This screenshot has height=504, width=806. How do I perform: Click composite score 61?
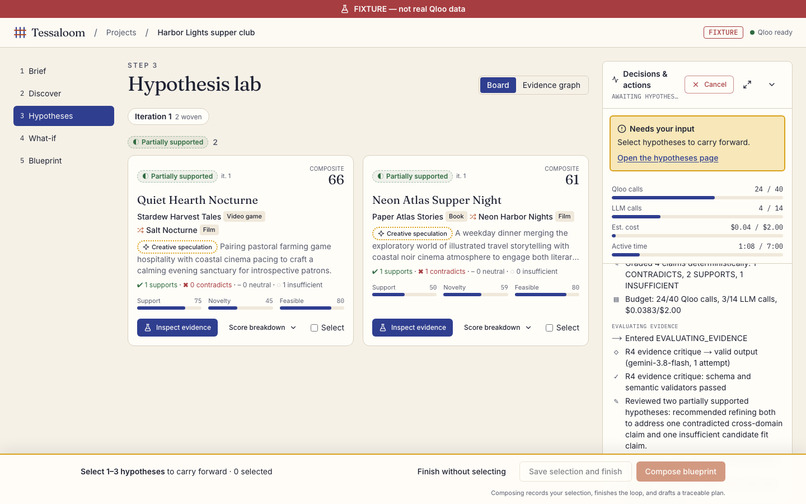click(x=572, y=179)
